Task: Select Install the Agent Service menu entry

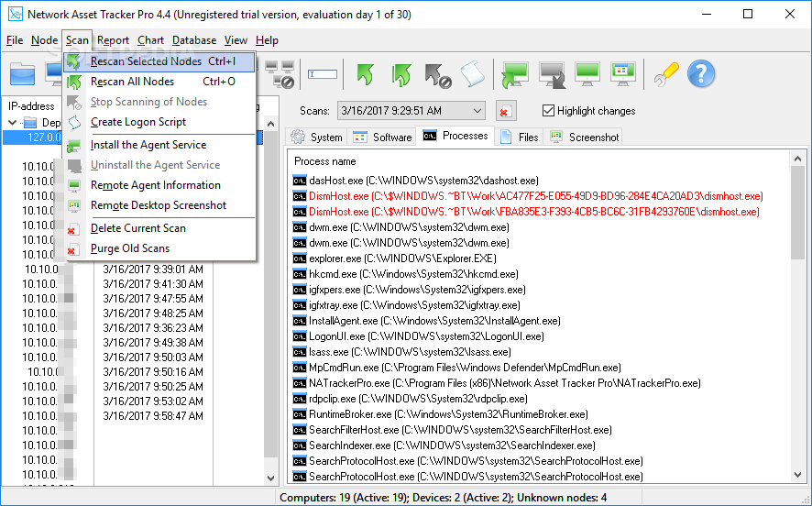Action: pos(159,145)
